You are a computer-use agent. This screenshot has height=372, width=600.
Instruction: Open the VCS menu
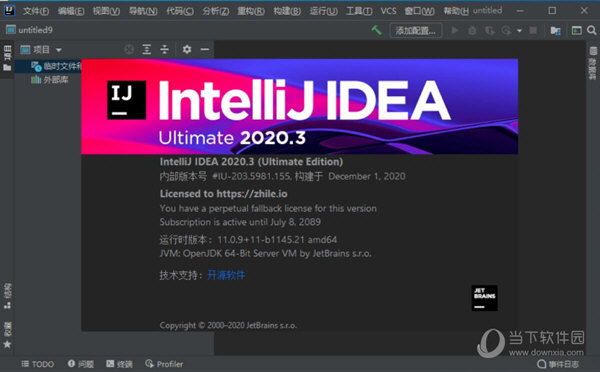tap(388, 11)
